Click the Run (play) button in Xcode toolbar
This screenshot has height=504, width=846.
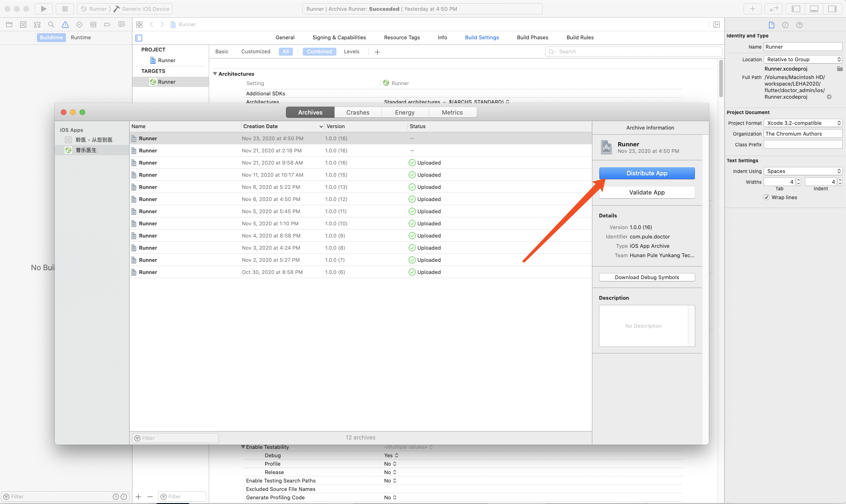point(44,9)
